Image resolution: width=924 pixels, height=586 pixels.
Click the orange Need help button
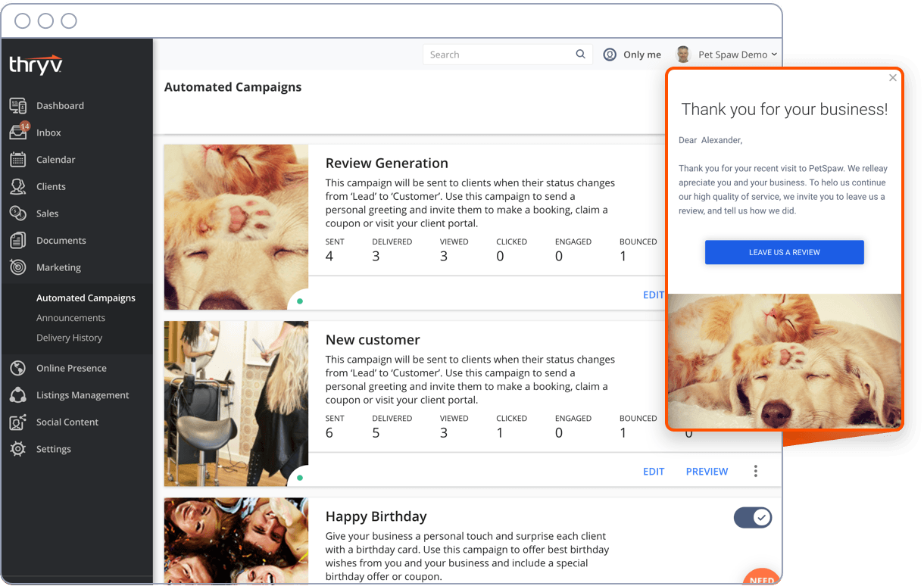pyautogui.click(x=760, y=578)
